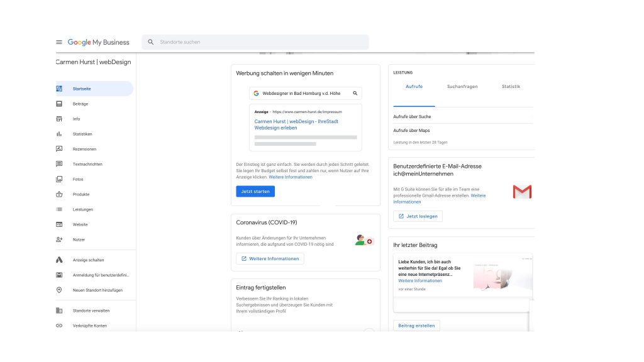
Task: Open the Website sidebar icon
Action: (59, 224)
